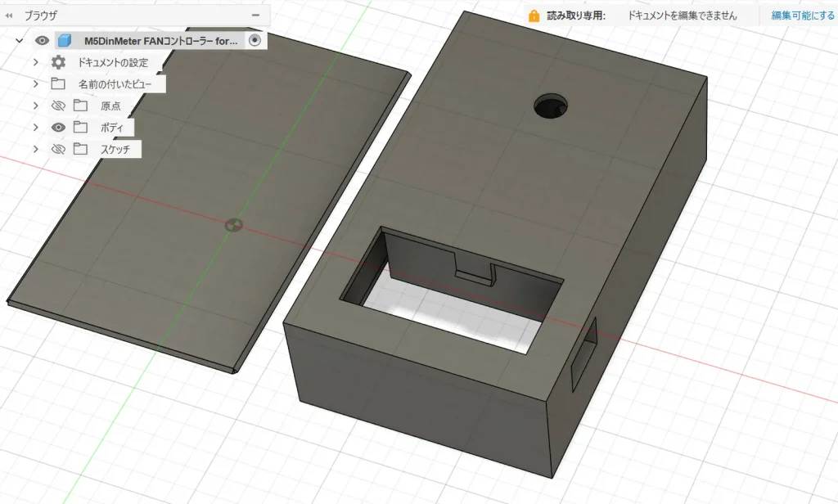Expand the ボディ folder node
This screenshot has width=838, height=504.
[36, 128]
